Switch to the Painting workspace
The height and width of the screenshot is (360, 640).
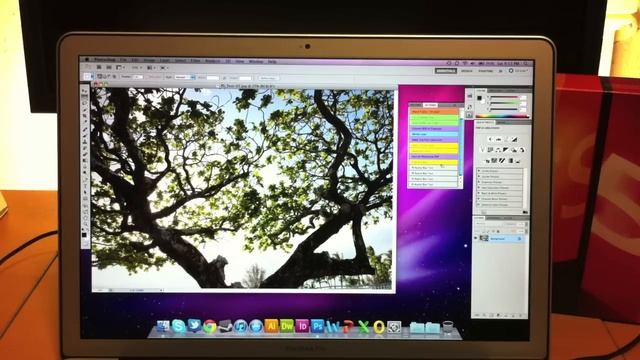(485, 71)
